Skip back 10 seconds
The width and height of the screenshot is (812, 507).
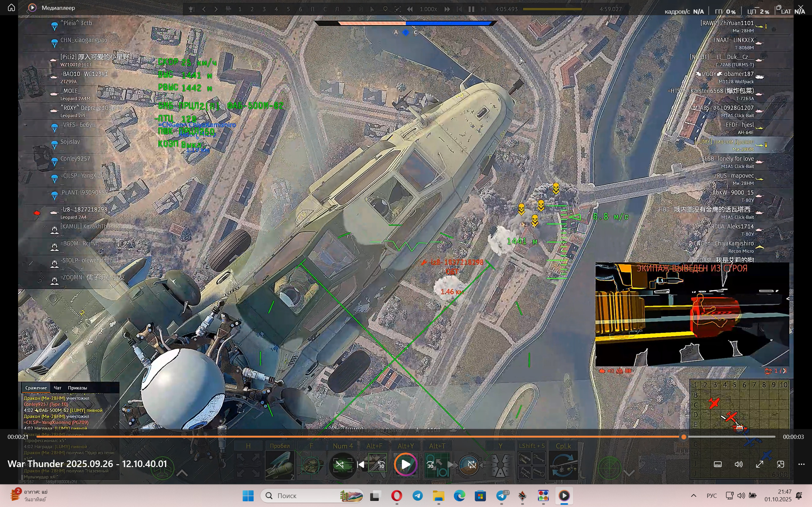382,465
